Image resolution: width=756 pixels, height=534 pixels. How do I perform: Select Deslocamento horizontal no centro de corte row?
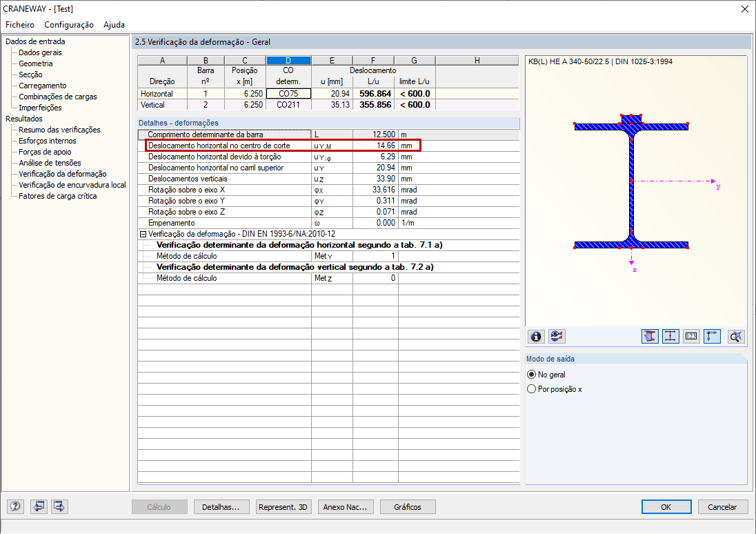[328, 146]
